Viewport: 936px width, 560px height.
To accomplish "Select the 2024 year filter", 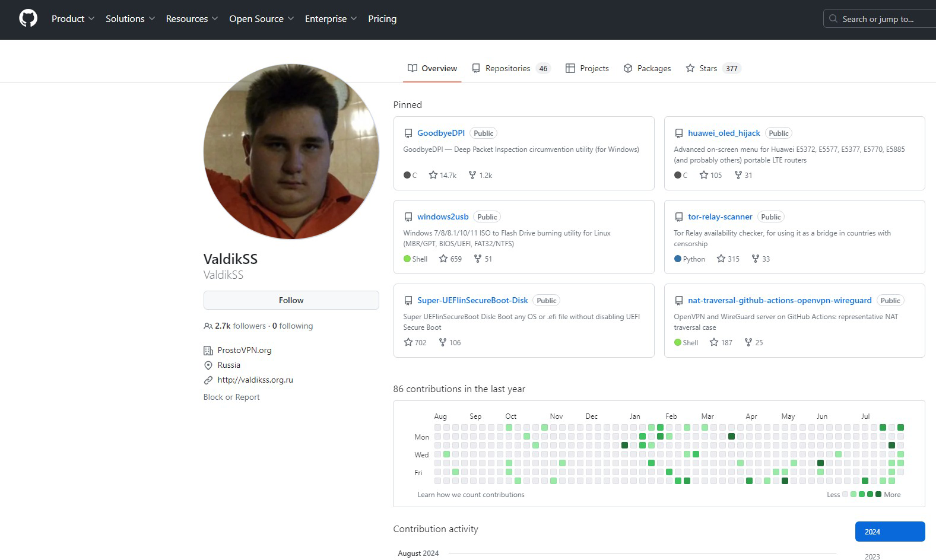I will 890,532.
